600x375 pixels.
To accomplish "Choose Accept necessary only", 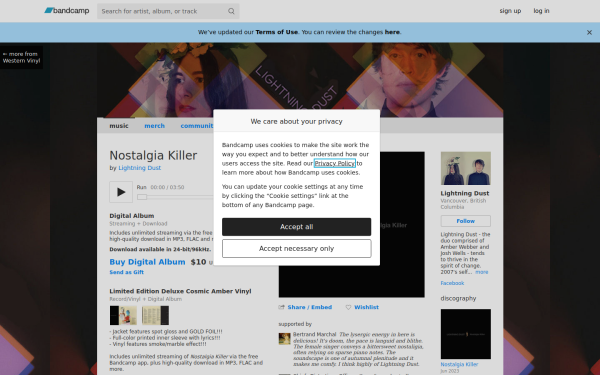I will pos(296,249).
